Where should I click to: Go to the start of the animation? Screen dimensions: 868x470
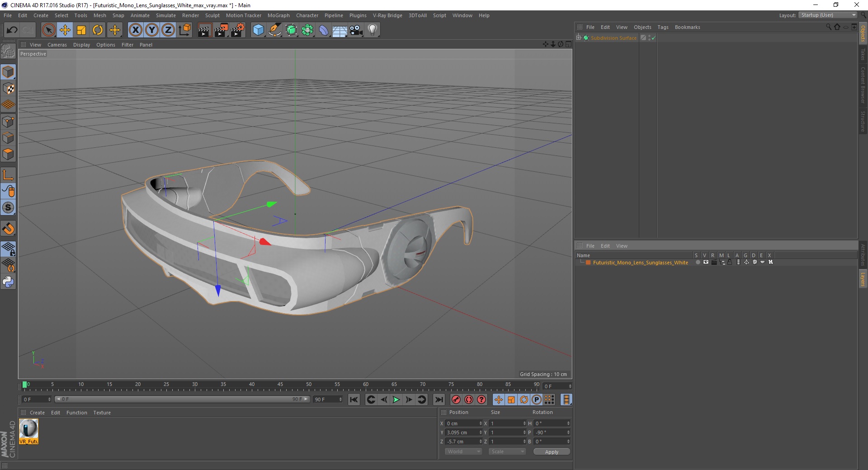click(x=354, y=399)
